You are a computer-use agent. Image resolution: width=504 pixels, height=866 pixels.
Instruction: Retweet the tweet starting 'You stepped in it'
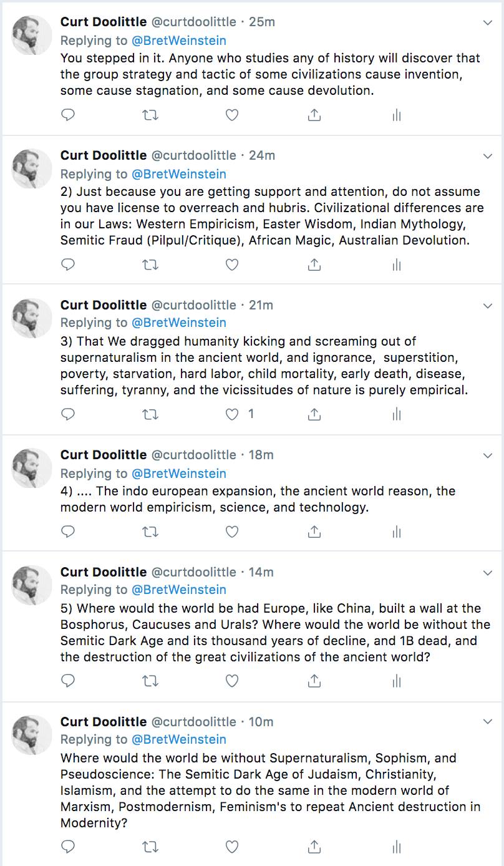coord(150,115)
